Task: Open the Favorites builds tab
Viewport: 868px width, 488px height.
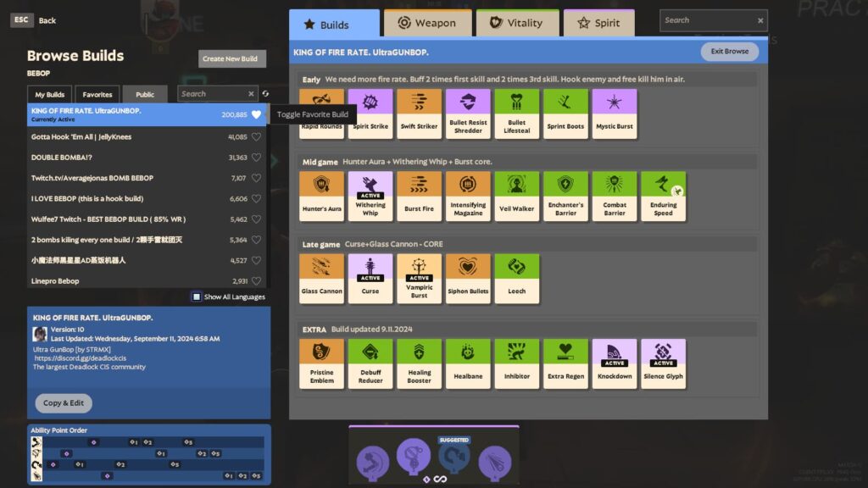Action: pos(97,94)
